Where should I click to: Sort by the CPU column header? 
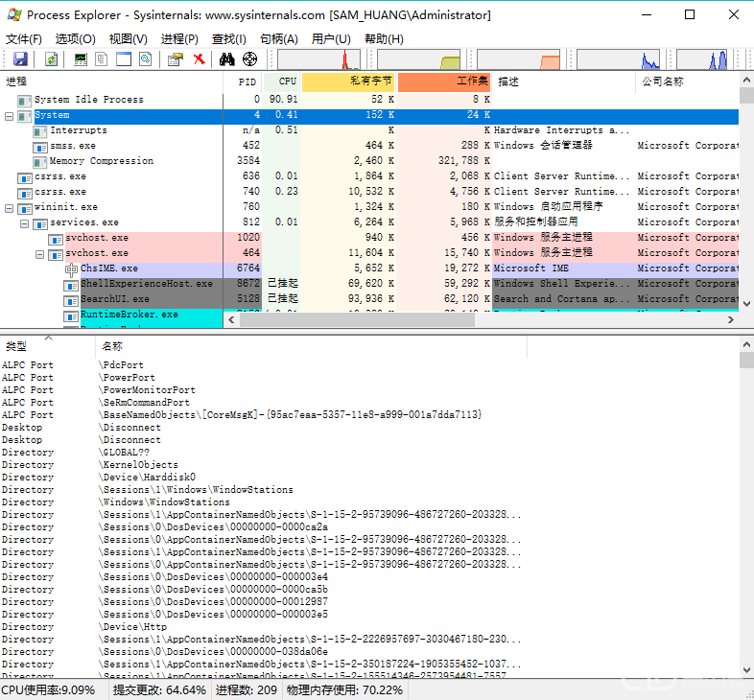click(282, 82)
